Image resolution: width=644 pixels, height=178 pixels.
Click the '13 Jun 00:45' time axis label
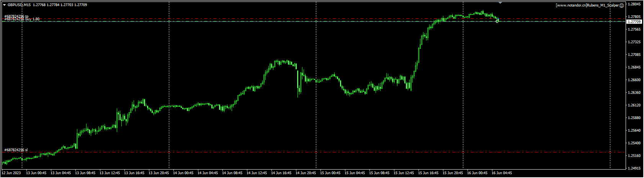click(x=36, y=173)
